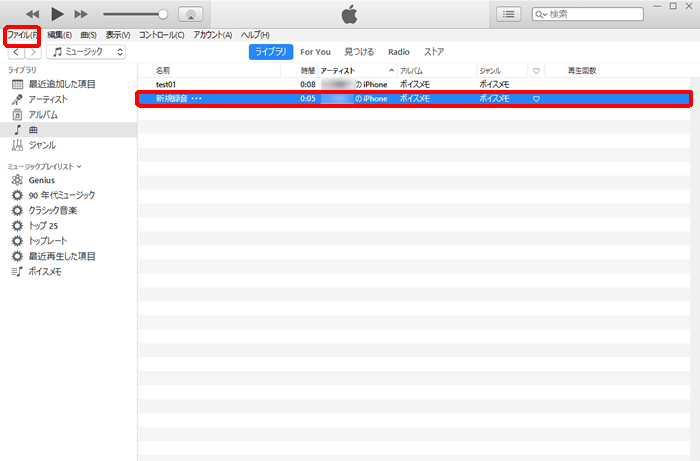Click the 0:08 duration of test01

308,84
